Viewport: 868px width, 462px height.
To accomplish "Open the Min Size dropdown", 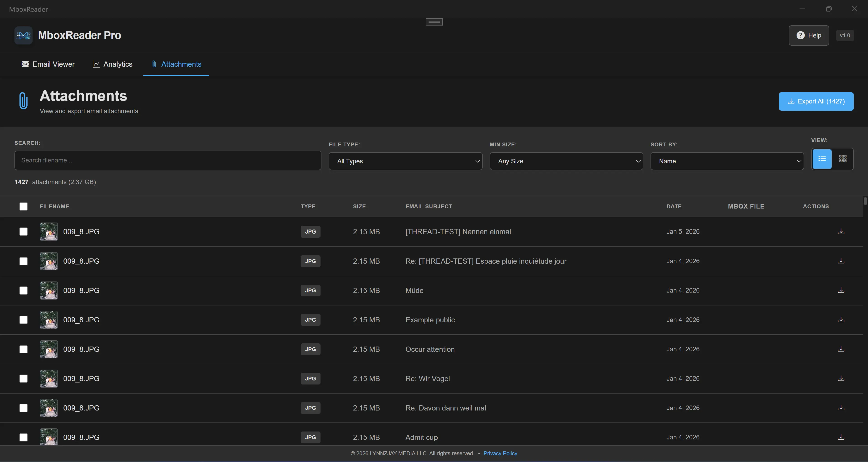I will pos(566,161).
